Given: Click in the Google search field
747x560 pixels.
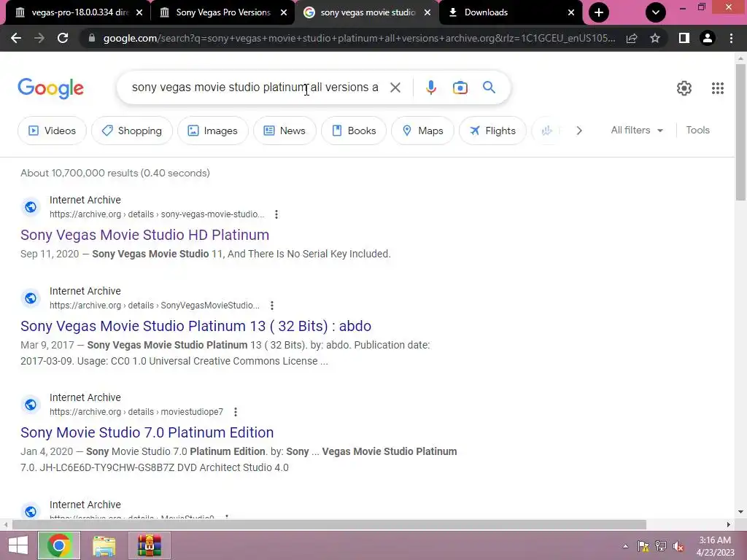Looking at the screenshot, I should click(x=255, y=87).
